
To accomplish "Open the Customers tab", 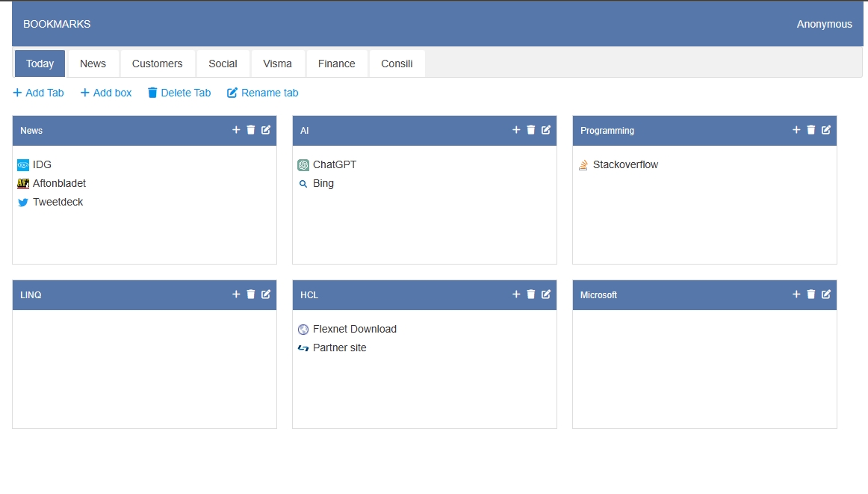I will [157, 64].
